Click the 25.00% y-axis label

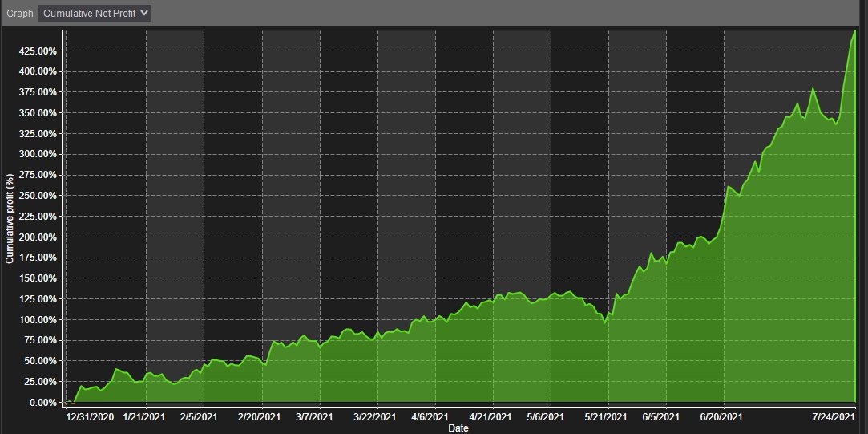39,382
